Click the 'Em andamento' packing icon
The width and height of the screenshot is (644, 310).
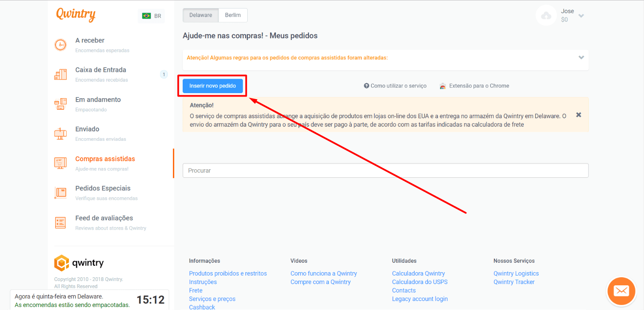(x=61, y=104)
